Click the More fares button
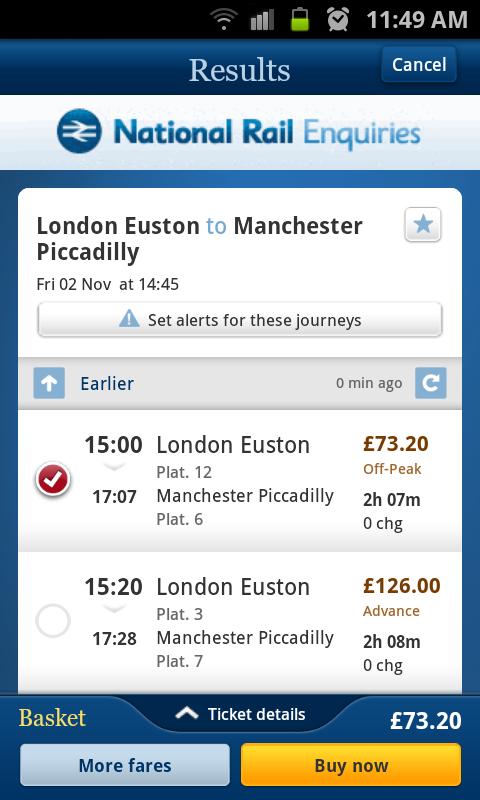 tap(125, 765)
